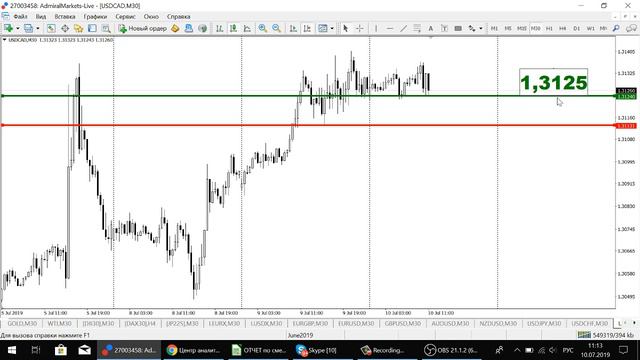Viewport: 640px width, 360px height.
Task: Open the Вставка menu
Action: (x=65, y=17)
